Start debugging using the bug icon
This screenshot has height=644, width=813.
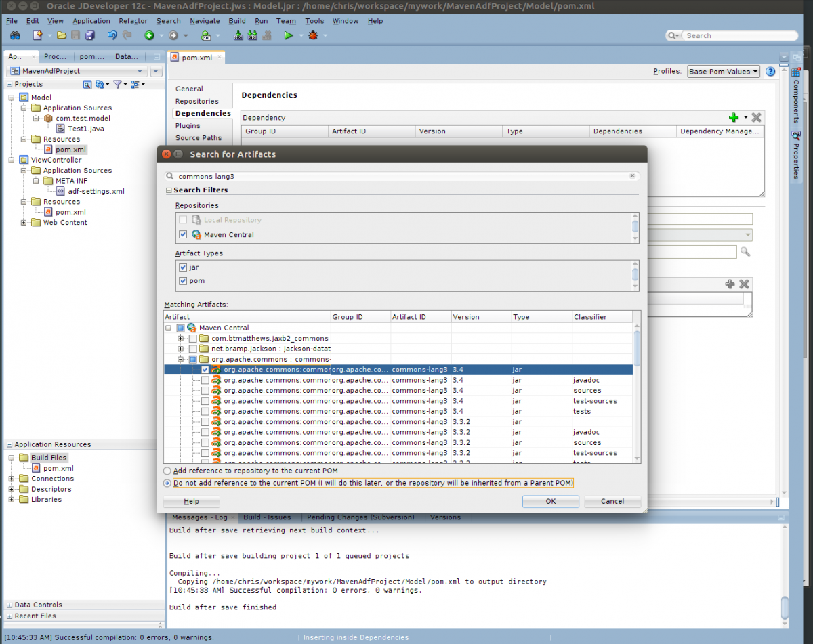pos(314,35)
